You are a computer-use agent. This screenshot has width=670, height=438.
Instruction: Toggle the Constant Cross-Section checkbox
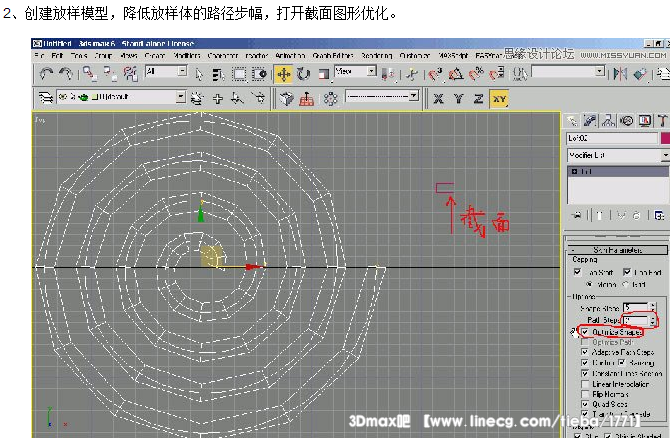tap(585, 373)
